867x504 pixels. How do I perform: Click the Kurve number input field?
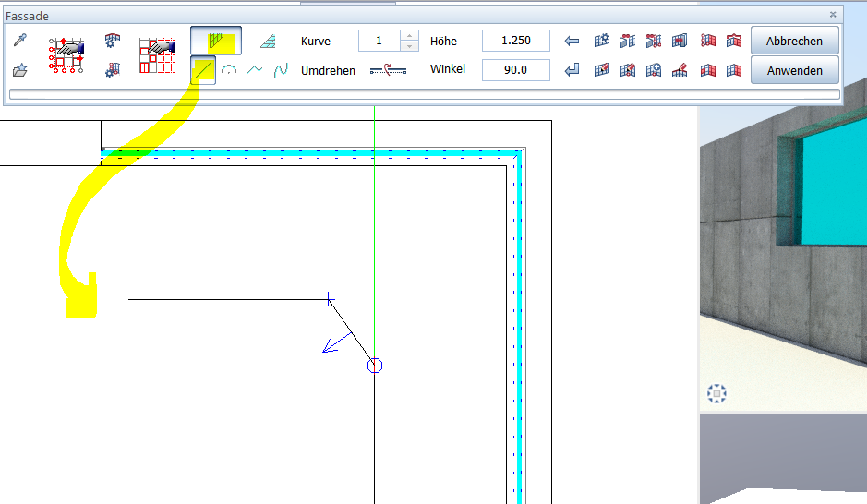pos(379,41)
